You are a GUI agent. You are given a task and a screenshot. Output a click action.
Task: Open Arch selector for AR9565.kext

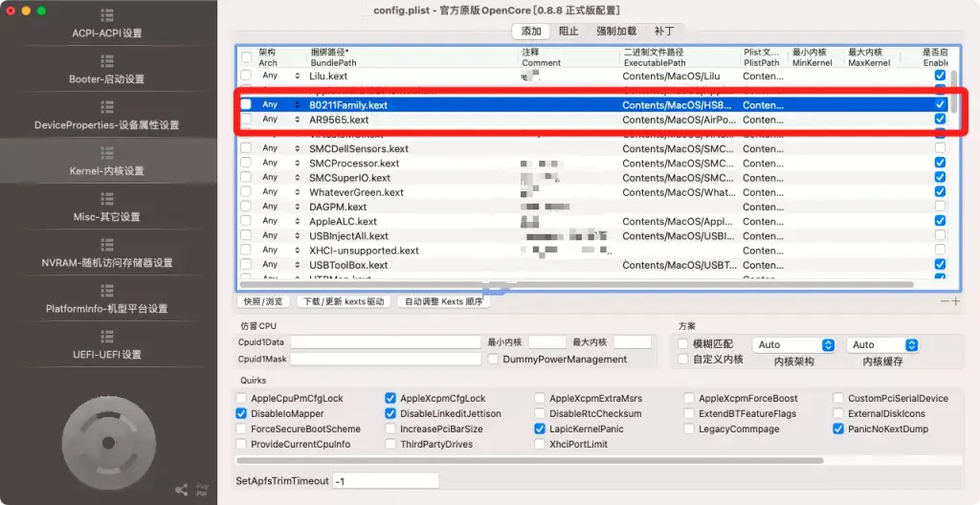[280, 119]
